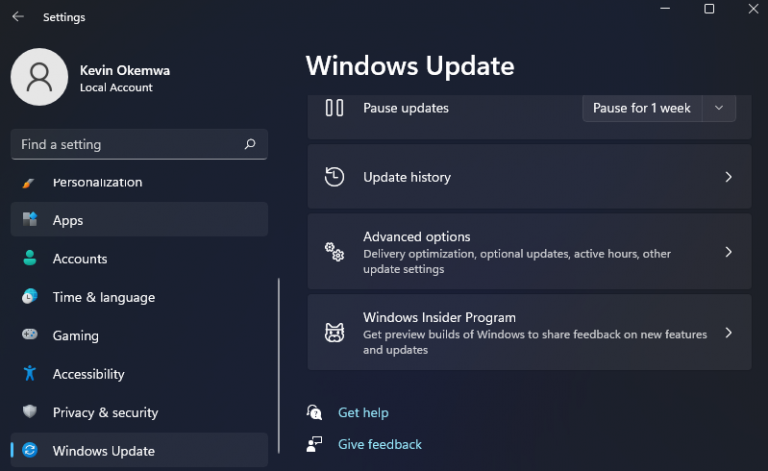
Task: Click the Update history label
Action: coord(407,177)
